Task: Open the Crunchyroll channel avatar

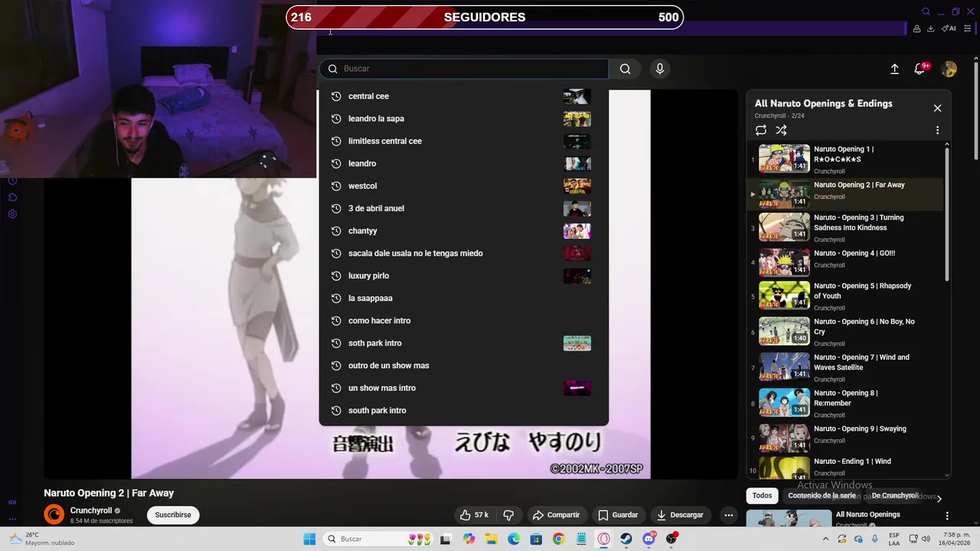Action: [x=54, y=515]
